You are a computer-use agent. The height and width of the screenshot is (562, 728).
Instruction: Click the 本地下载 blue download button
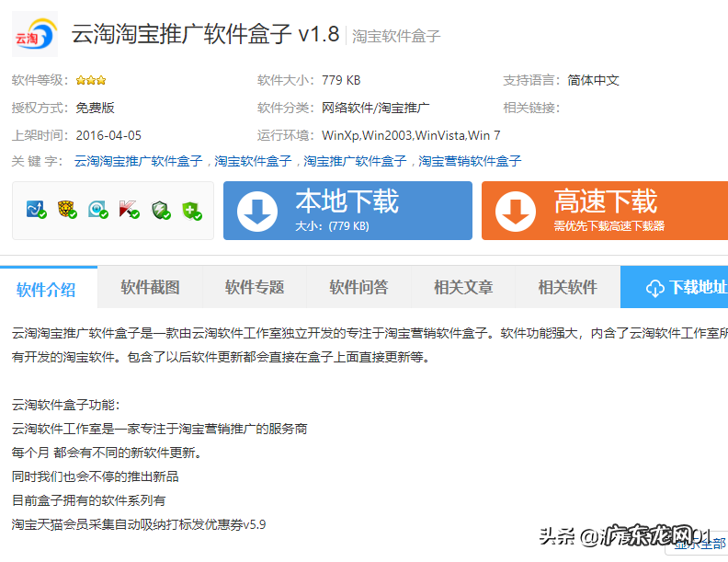tap(347, 211)
